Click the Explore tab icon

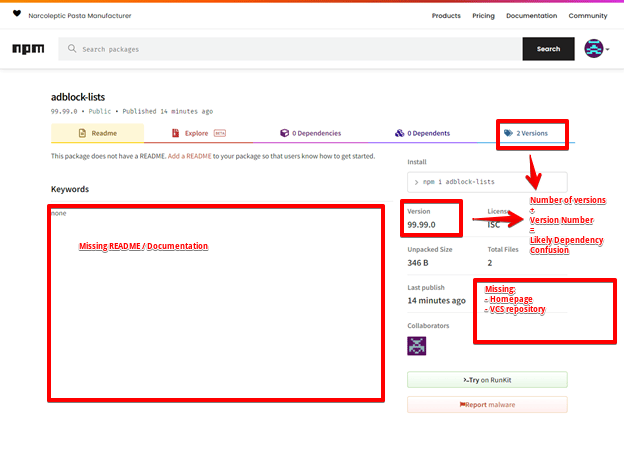[x=175, y=133]
